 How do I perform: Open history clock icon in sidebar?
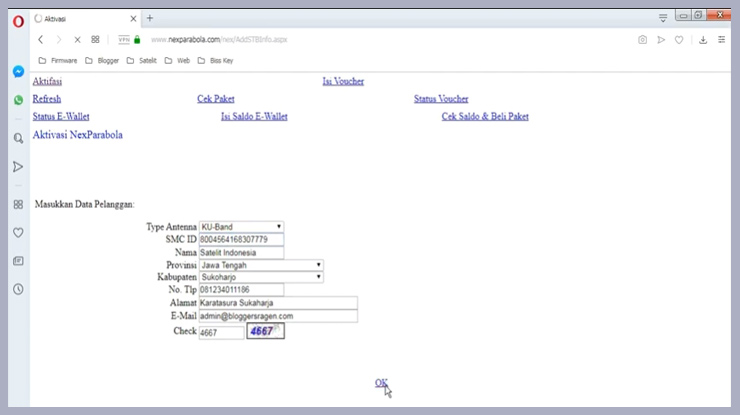point(18,289)
